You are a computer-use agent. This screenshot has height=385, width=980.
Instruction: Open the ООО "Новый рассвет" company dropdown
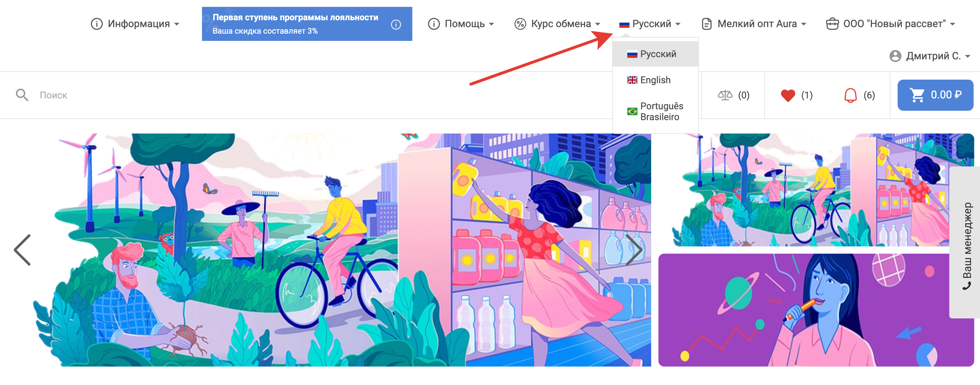(x=890, y=24)
